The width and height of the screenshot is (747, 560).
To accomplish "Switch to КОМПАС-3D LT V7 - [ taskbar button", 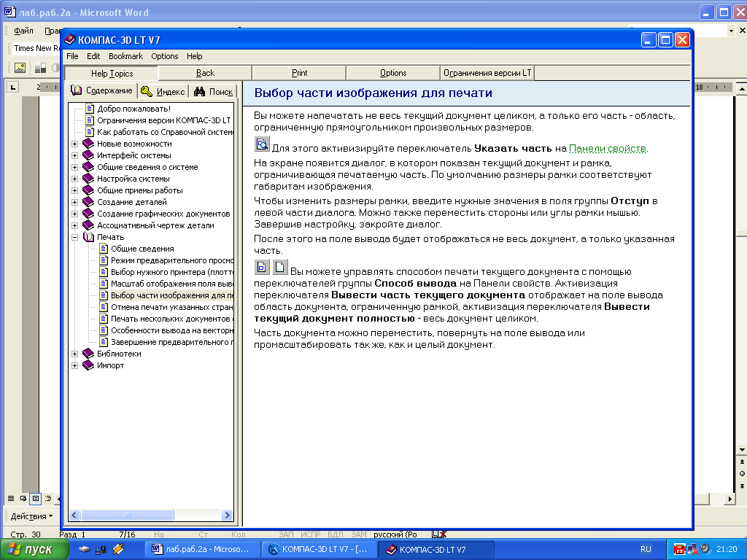I will 320,550.
